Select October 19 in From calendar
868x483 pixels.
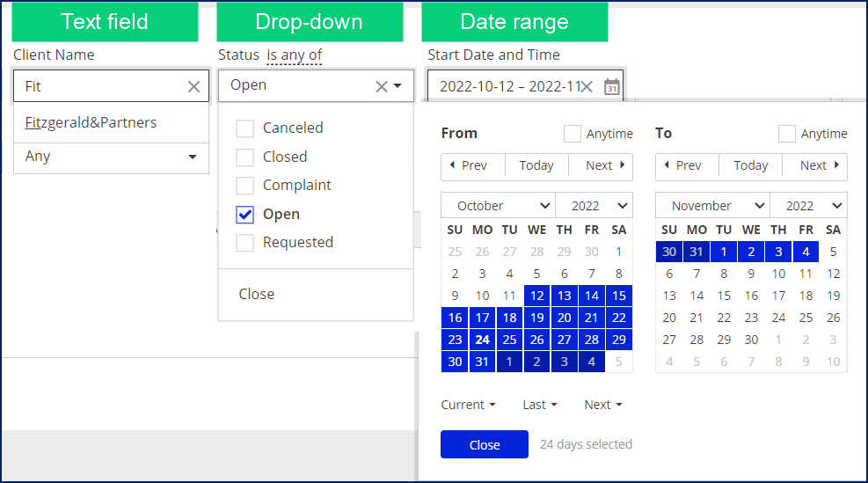point(537,318)
